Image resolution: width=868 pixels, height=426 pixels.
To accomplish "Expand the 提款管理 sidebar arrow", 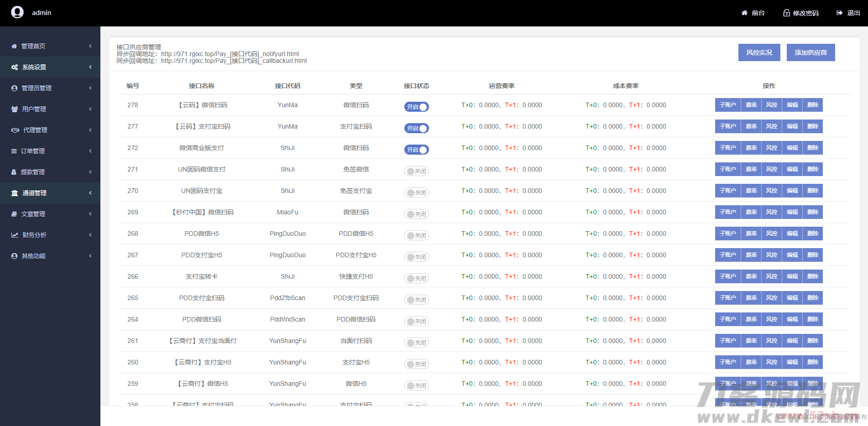I will click(x=90, y=172).
